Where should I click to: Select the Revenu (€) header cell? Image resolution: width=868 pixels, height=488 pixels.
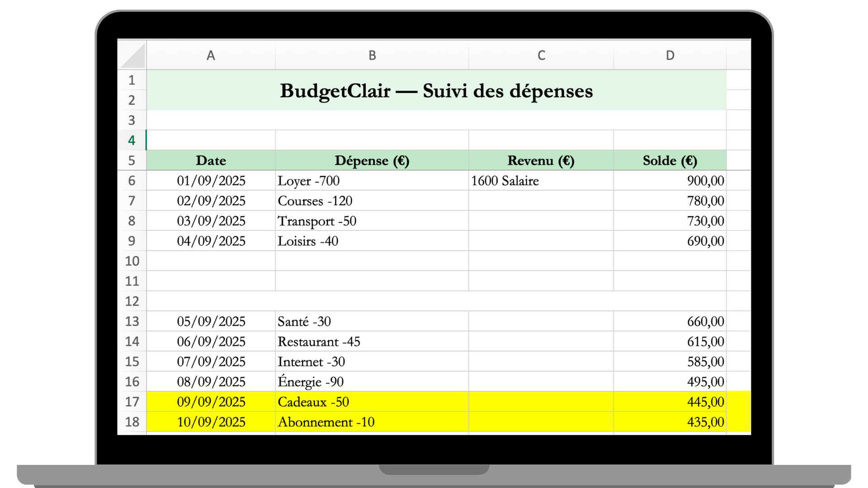pyautogui.click(x=541, y=160)
